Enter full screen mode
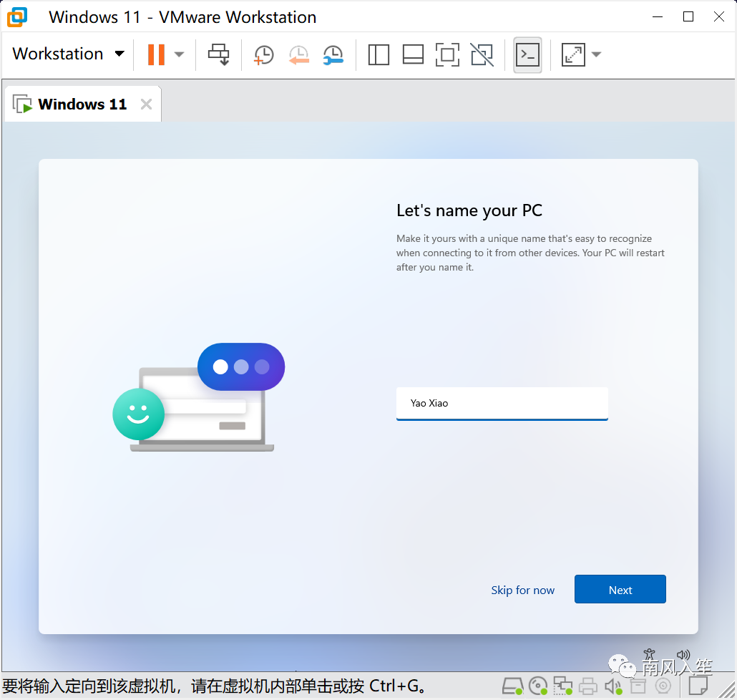Viewport: 737px width, 700px height. (x=447, y=54)
